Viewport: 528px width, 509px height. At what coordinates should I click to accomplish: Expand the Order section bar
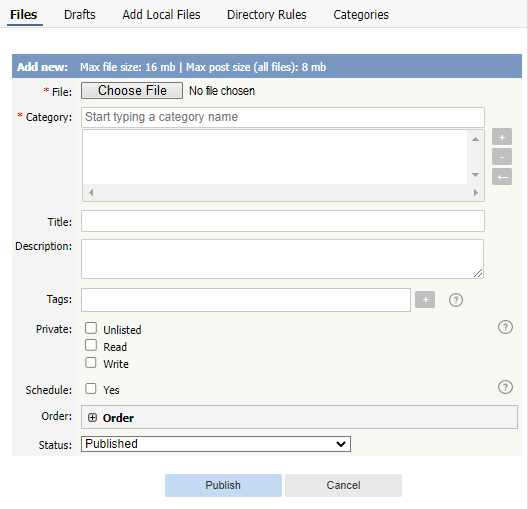(x=299, y=417)
